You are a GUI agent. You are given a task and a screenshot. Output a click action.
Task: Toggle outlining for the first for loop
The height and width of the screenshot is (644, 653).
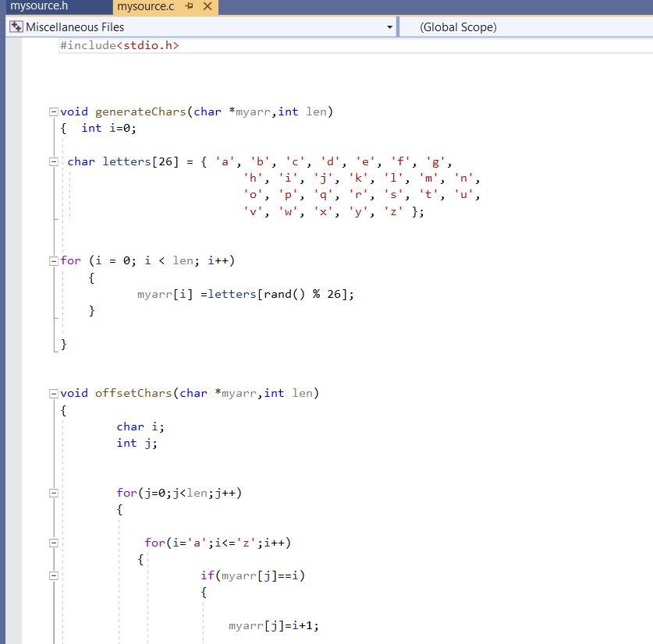(53, 260)
